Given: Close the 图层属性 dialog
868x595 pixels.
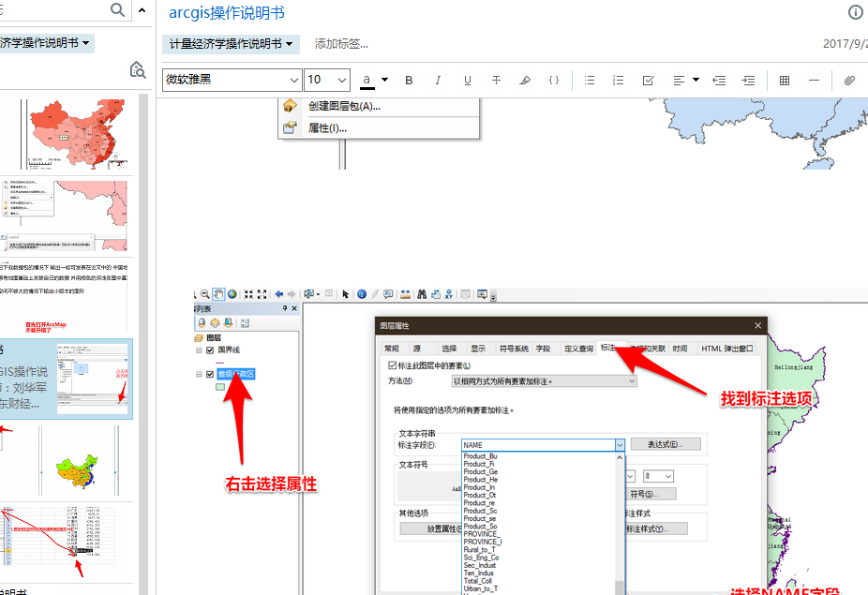Looking at the screenshot, I should (757, 325).
